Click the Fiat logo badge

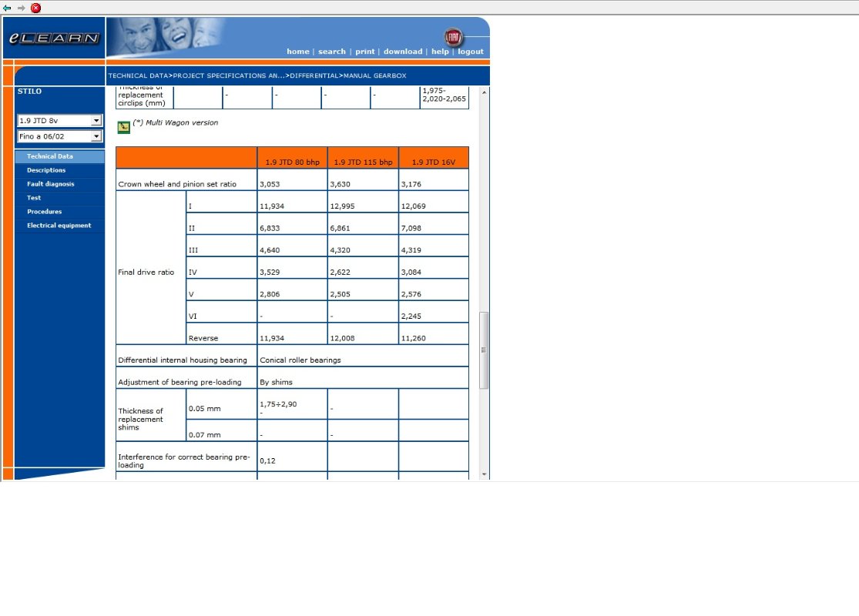point(455,37)
